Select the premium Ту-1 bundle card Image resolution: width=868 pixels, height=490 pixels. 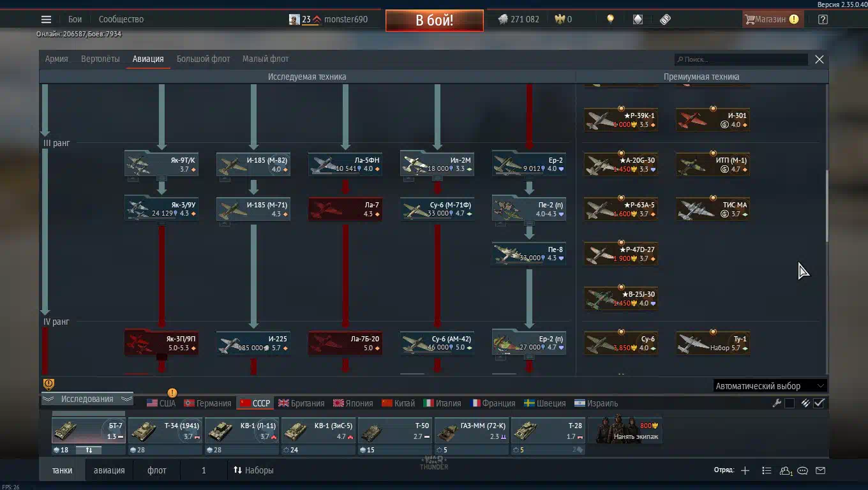713,343
